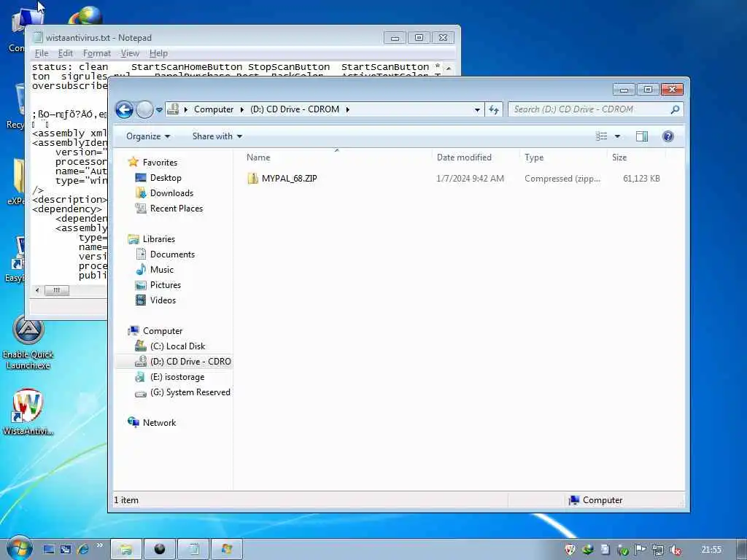Open Downloads in Favorites

pyautogui.click(x=171, y=192)
